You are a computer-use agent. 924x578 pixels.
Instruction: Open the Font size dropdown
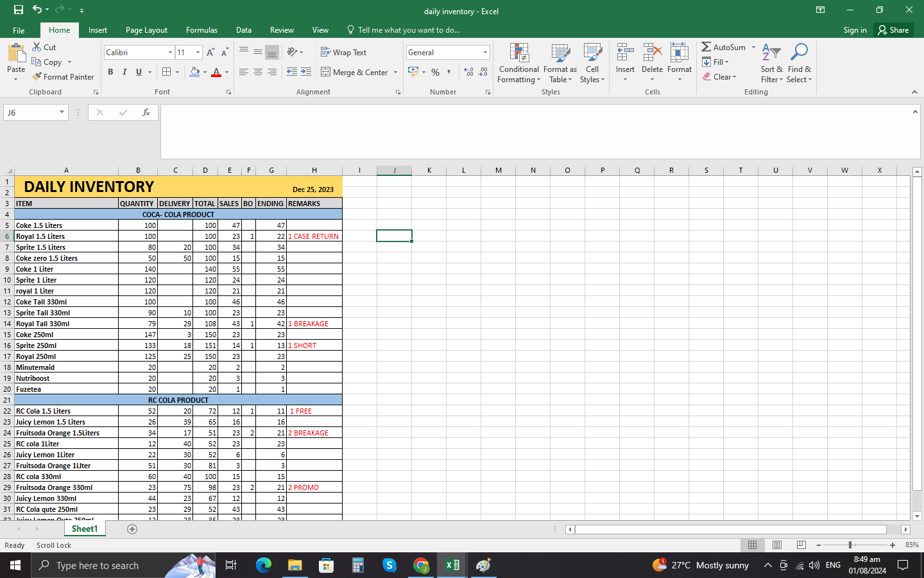198,53
